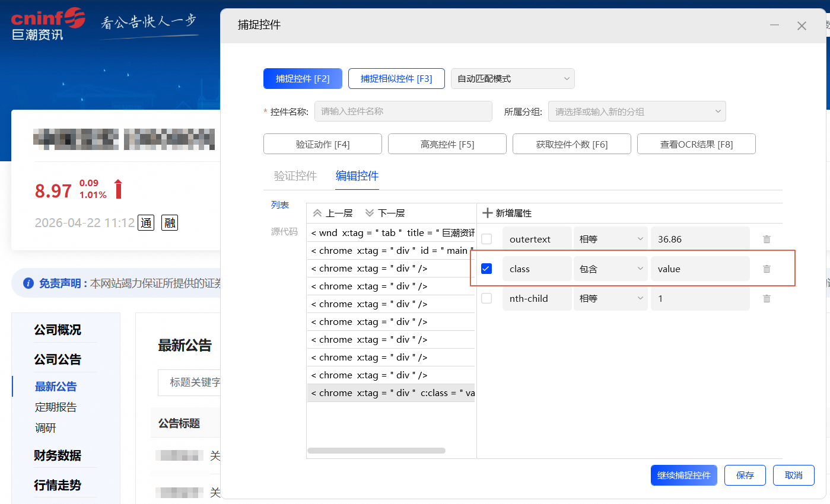Screen dimensions: 830x504
Task: Select the wnd x:tag tab row
Action: pos(391,233)
